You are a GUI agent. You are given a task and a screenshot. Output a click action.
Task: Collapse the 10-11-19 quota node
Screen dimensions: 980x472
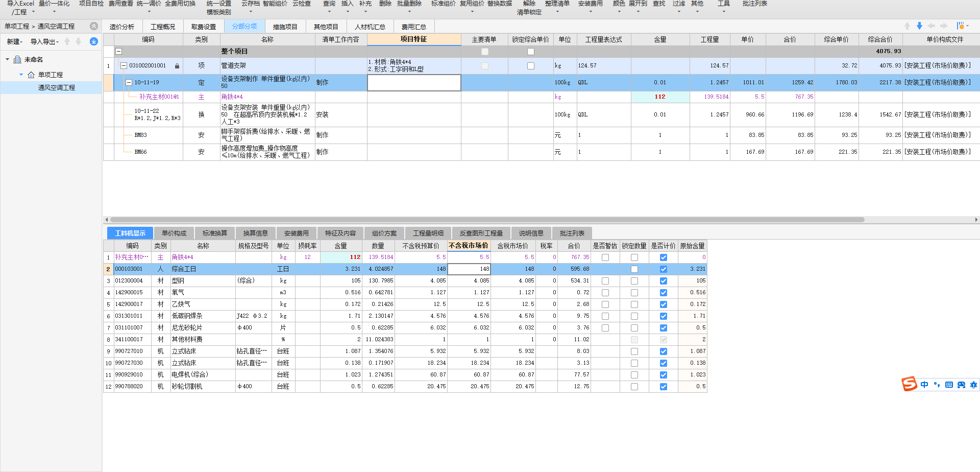point(129,82)
